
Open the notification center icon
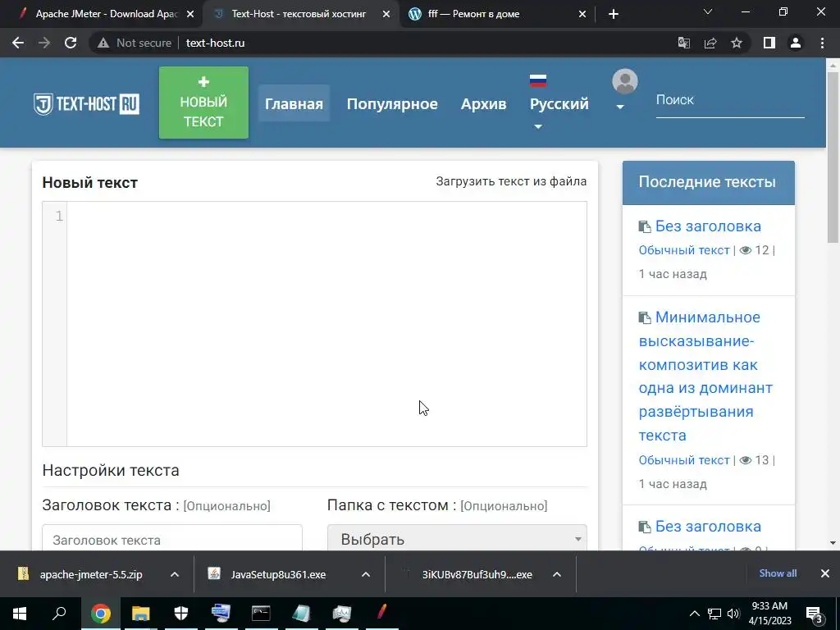pos(815,614)
